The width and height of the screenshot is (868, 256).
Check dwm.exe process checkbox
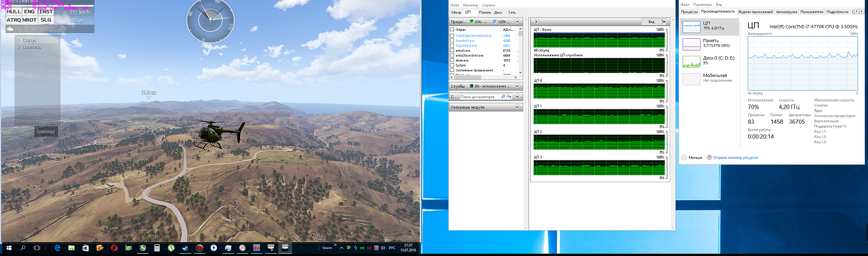coord(452,60)
